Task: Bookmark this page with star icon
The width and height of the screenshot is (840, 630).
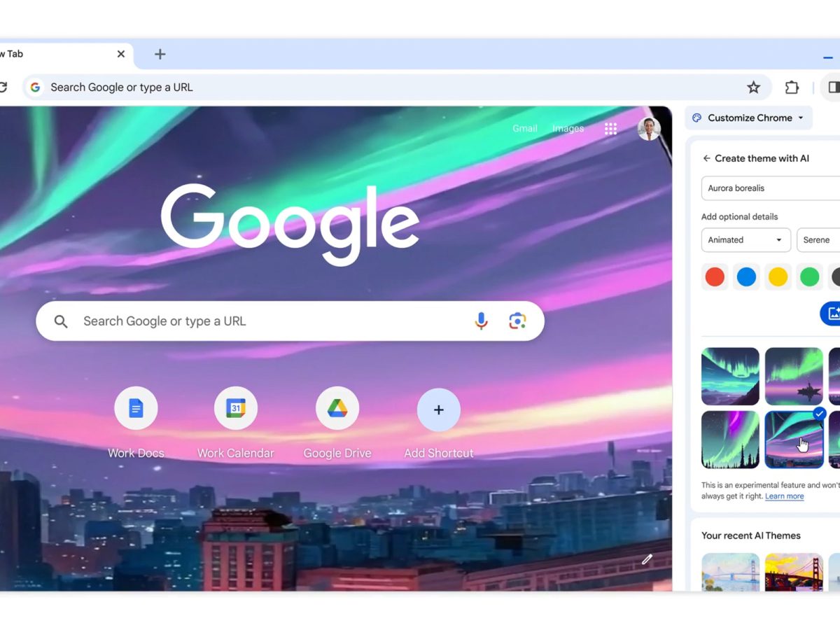Action: 753,87
